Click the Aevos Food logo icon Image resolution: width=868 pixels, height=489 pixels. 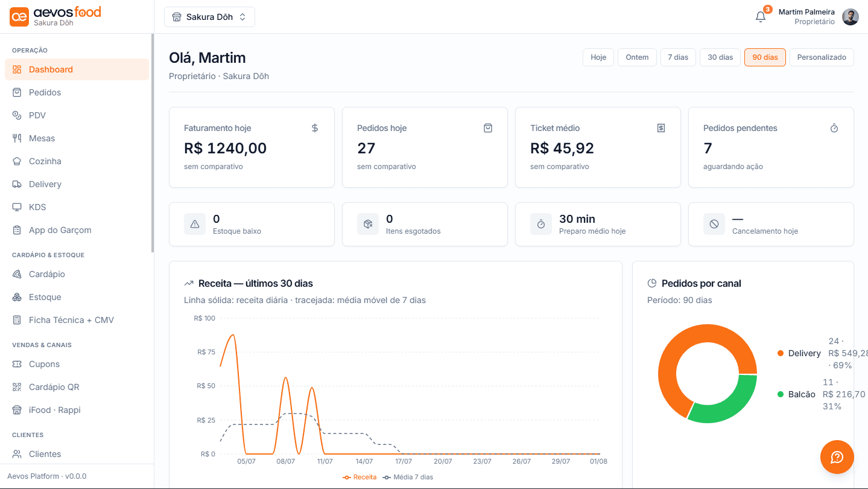pos(19,17)
